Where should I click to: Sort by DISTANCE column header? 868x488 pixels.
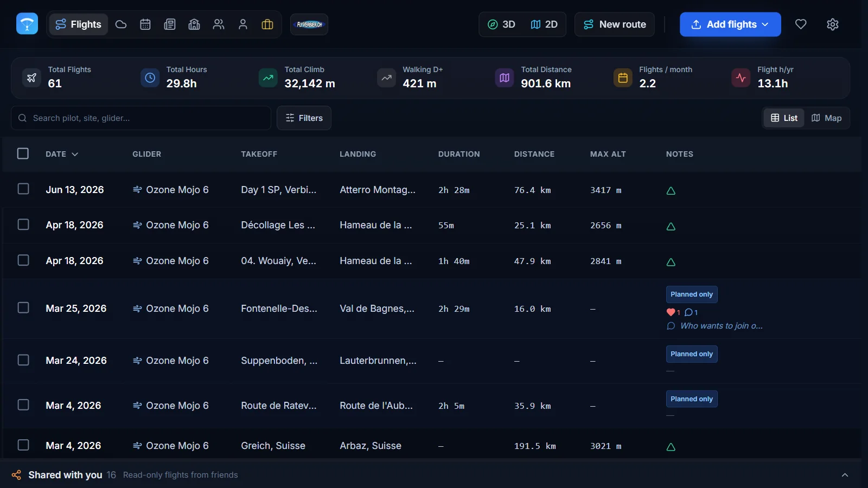534,154
